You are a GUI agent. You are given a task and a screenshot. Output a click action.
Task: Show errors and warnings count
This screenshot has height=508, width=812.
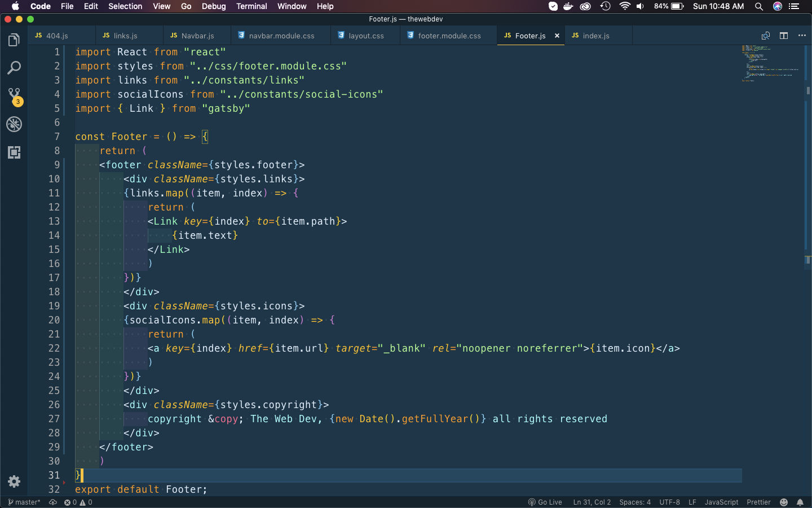pyautogui.click(x=78, y=502)
